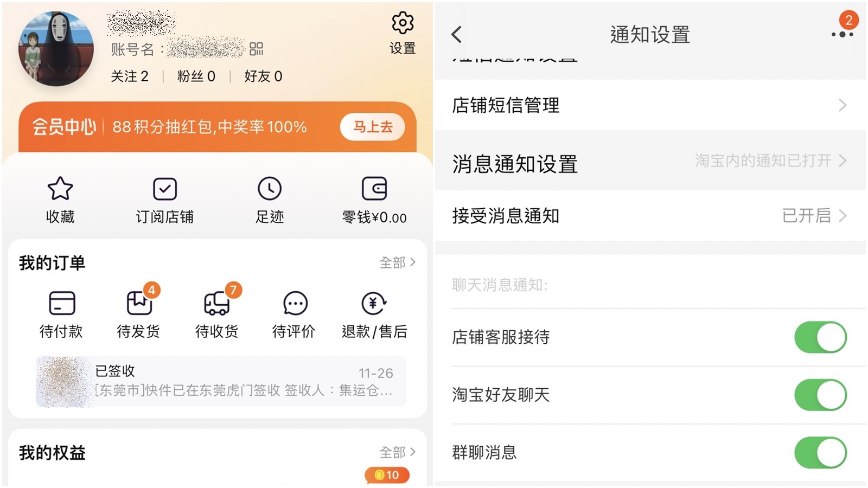The width and height of the screenshot is (868, 488).
Task: Open the 已签收 logistics card
Action: [x=221, y=382]
